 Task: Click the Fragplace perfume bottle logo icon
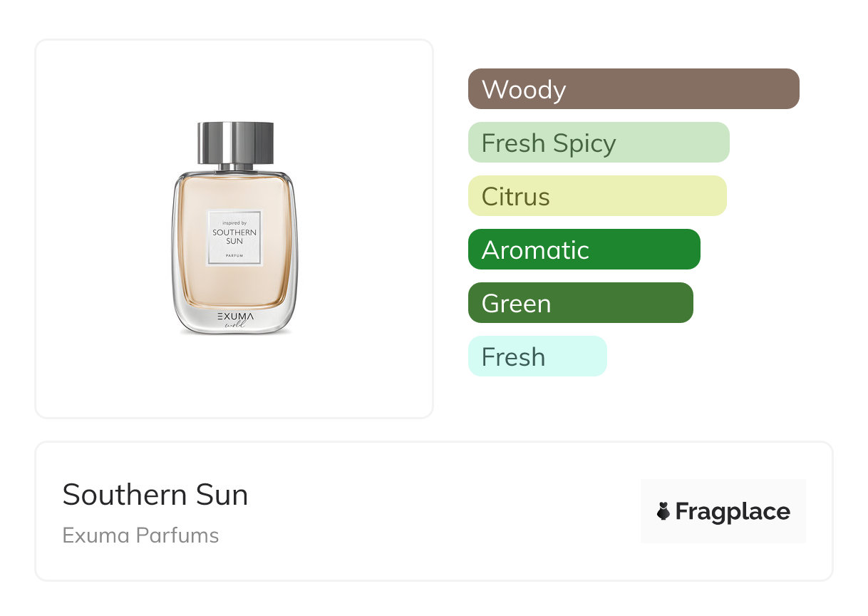click(x=664, y=511)
